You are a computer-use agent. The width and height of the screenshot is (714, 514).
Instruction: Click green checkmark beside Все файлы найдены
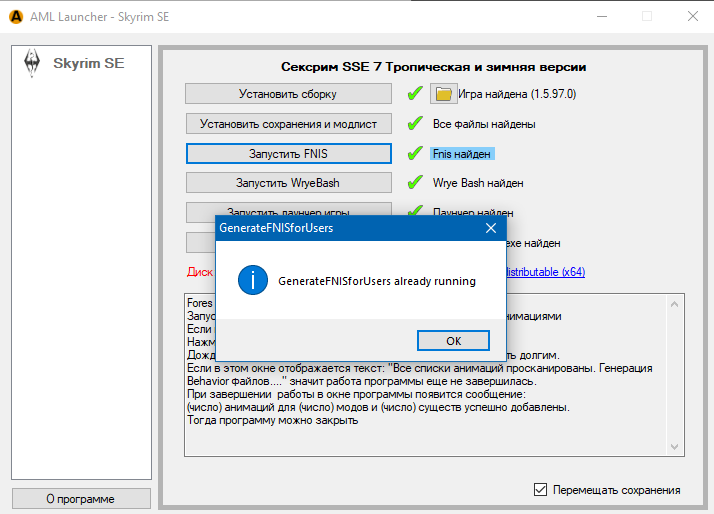(414, 124)
